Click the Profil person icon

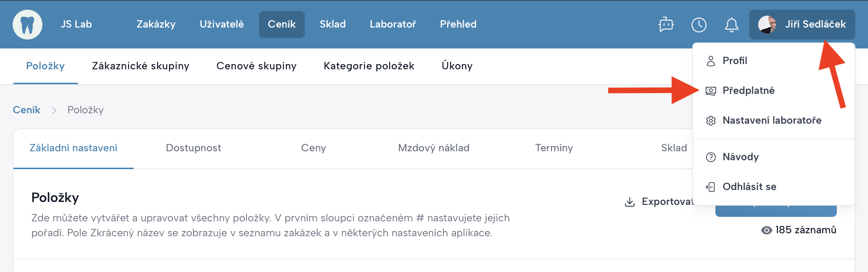[x=711, y=61]
